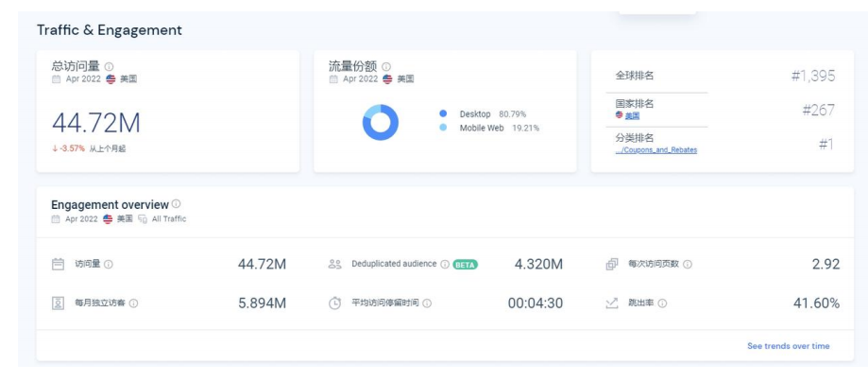This screenshot has height=381, width=868.
Task: Click the global rank #1,395 value
Action: pyautogui.click(x=813, y=76)
